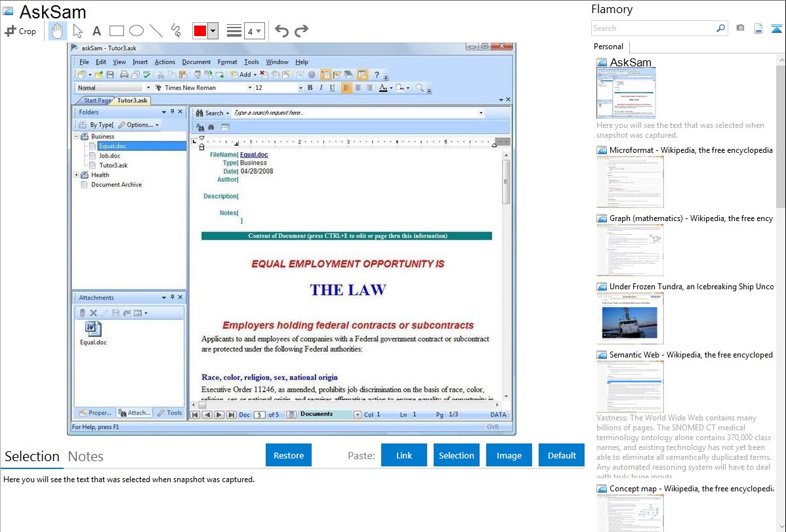
Task: Click the page document icon near search
Action: pyautogui.click(x=758, y=28)
